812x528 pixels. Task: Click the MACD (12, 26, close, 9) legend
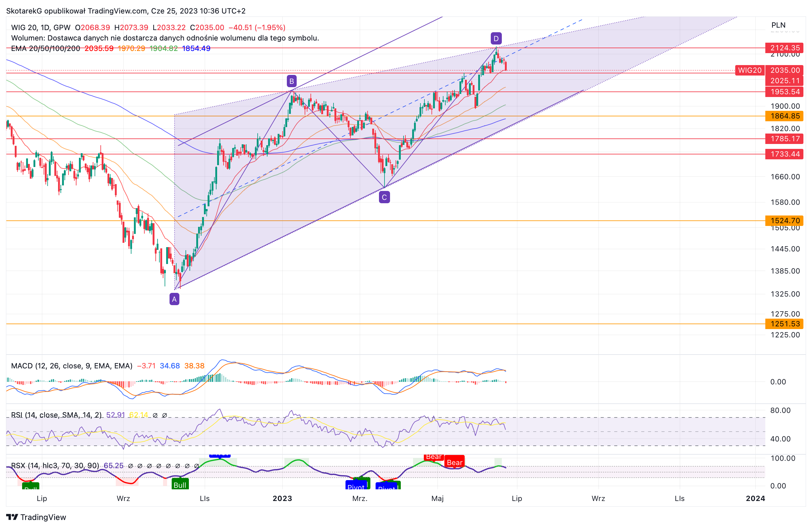coord(72,366)
